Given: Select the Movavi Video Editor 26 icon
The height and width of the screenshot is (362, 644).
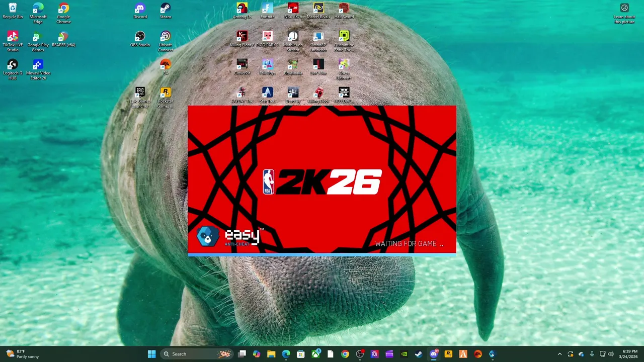Looking at the screenshot, I should (38, 69).
